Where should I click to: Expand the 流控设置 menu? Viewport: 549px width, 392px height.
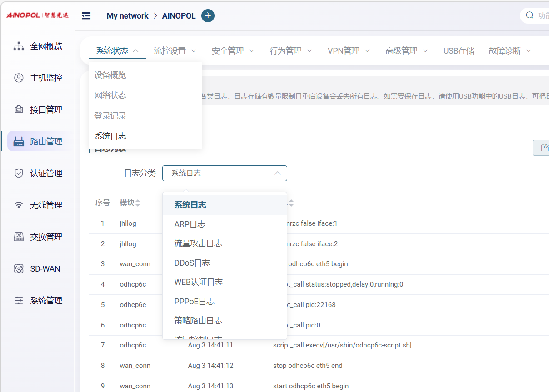coord(175,51)
